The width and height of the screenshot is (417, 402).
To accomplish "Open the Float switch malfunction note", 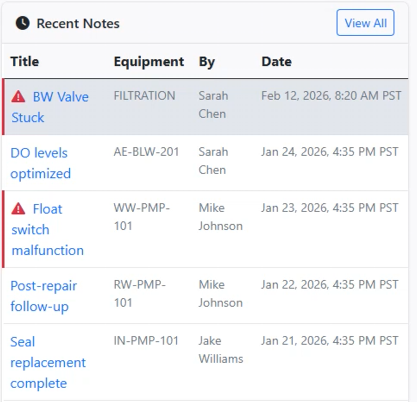I will click(47, 230).
